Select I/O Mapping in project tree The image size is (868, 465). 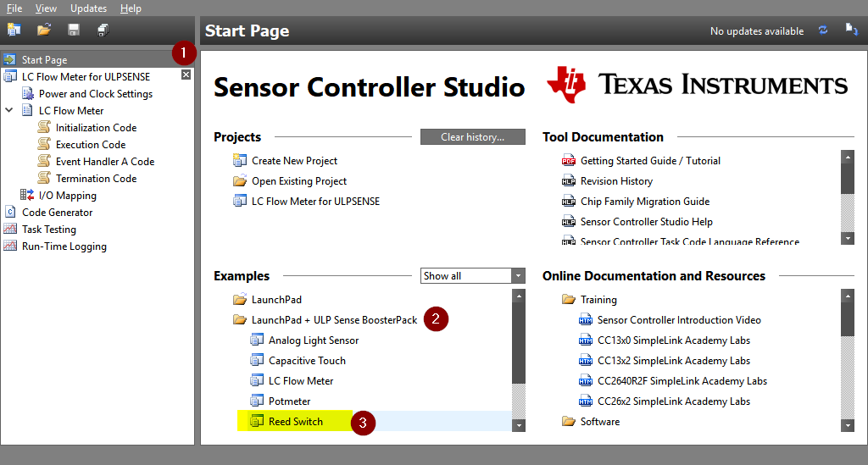pyautogui.click(x=67, y=196)
